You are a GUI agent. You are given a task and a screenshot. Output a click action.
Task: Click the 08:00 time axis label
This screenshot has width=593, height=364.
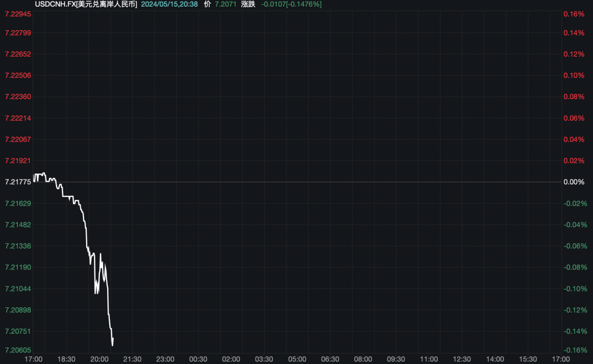tap(363, 359)
